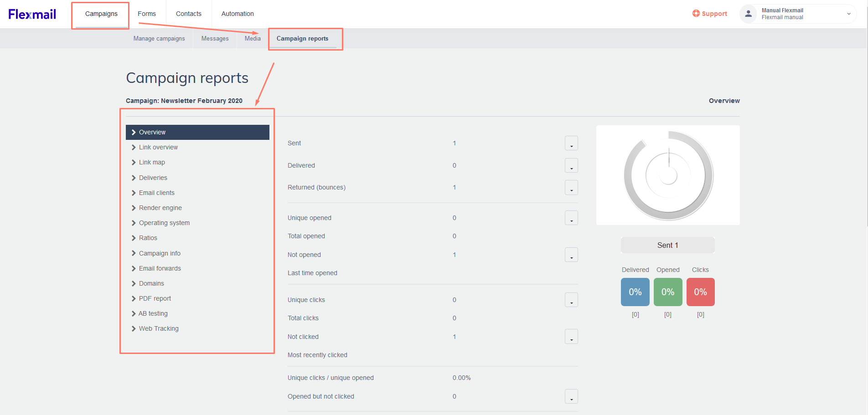
Task: Open the dropdown for Not clicked
Action: (571, 337)
